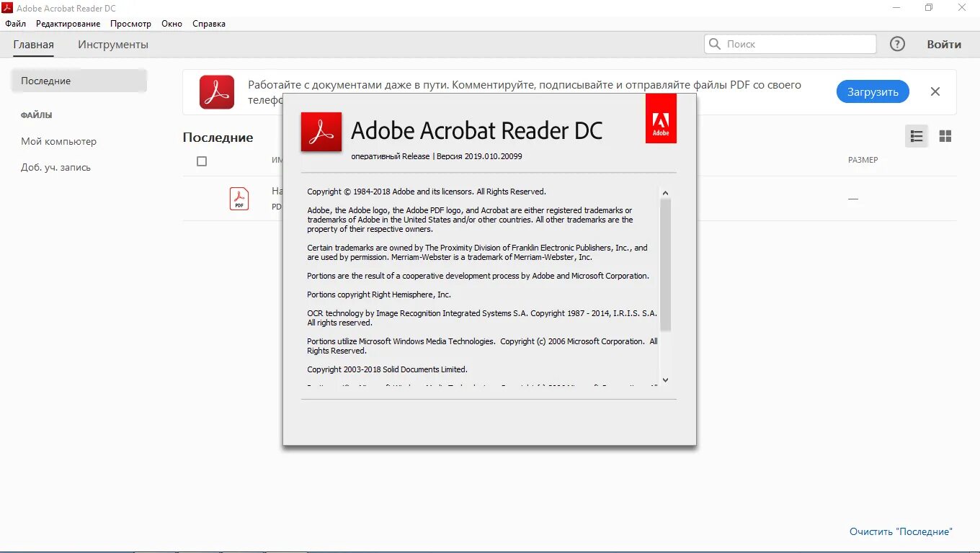Click the OCR technology paragraph
This screenshot has width=980, height=553.
tap(482, 318)
